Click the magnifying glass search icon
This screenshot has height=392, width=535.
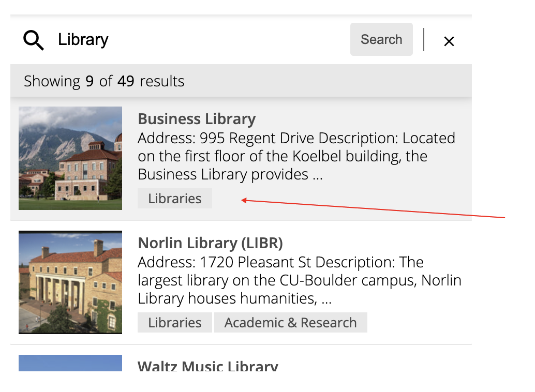34,40
